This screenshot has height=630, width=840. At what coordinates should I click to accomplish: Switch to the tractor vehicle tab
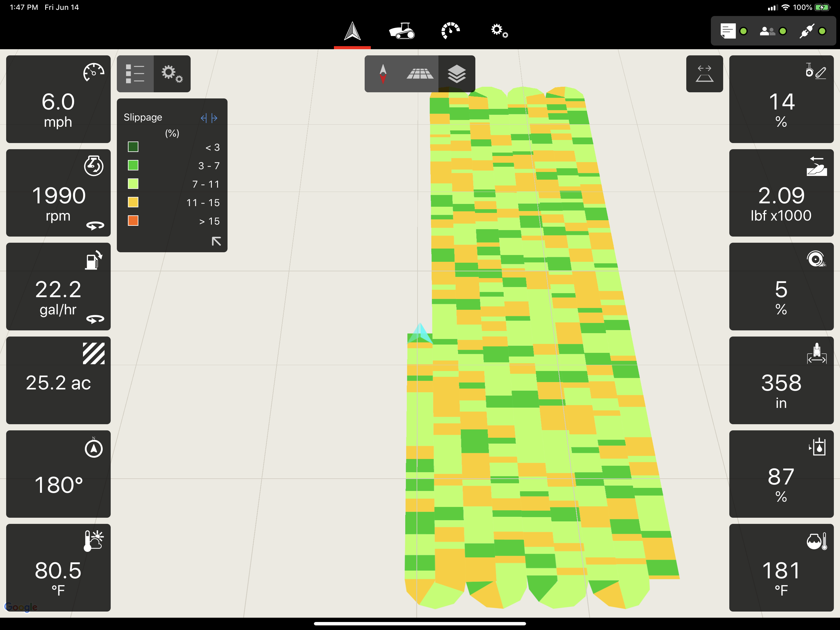[402, 31]
